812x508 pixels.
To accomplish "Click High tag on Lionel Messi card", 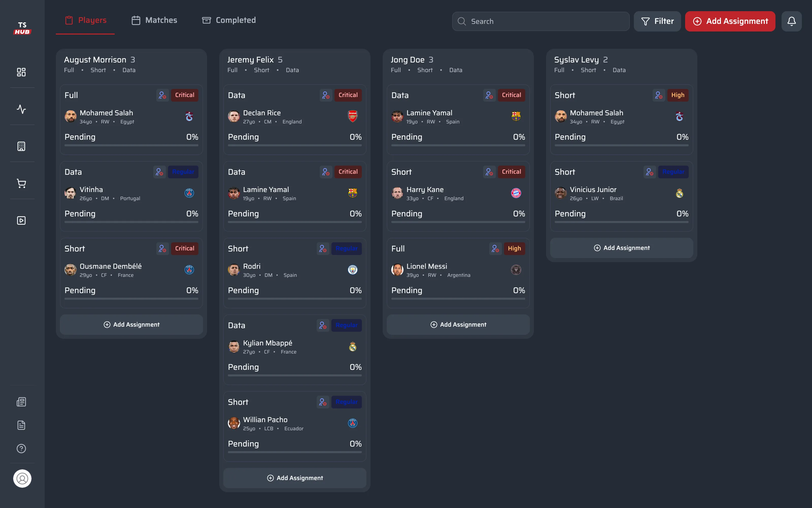I will coord(514,248).
